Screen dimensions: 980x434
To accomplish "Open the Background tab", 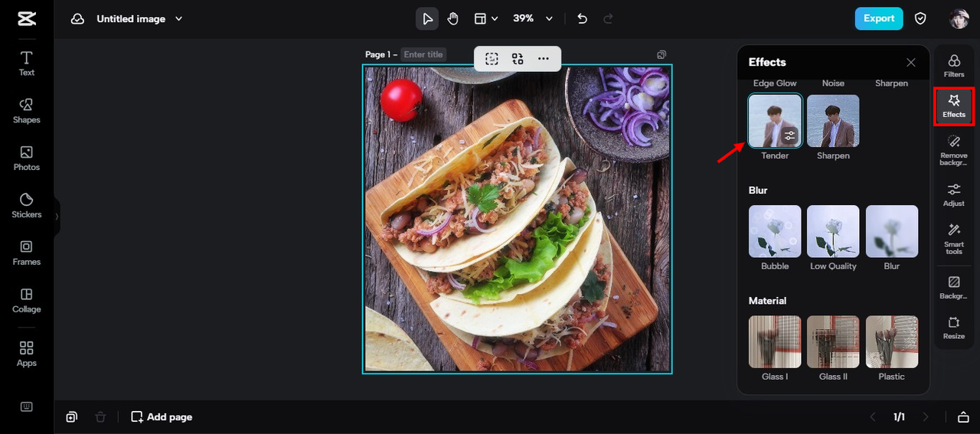I will coord(954,288).
